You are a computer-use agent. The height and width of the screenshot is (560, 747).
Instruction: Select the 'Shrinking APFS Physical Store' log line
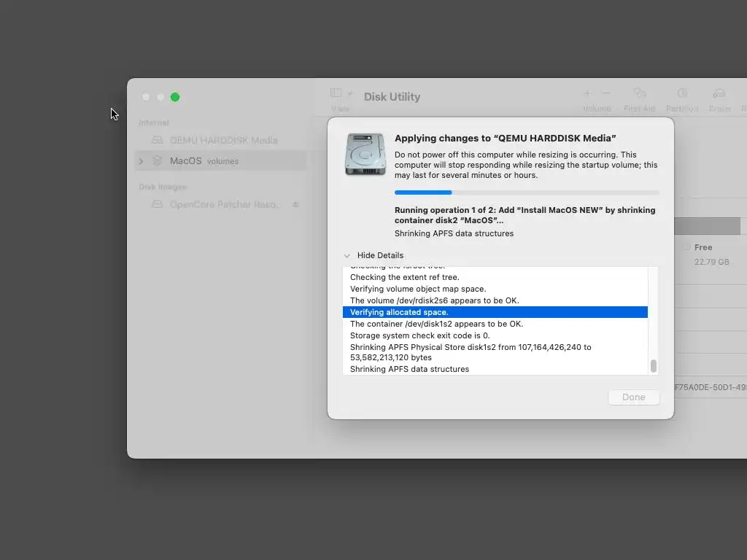click(x=495, y=352)
